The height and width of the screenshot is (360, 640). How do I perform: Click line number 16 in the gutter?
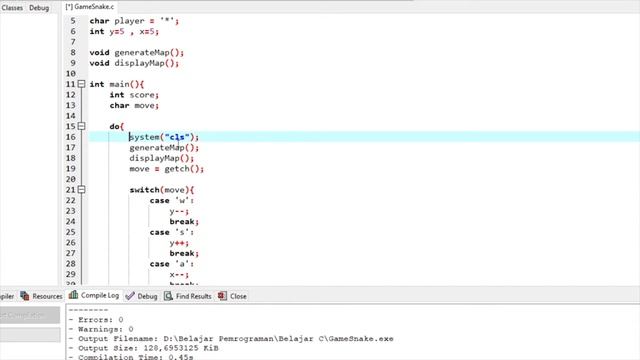71,137
